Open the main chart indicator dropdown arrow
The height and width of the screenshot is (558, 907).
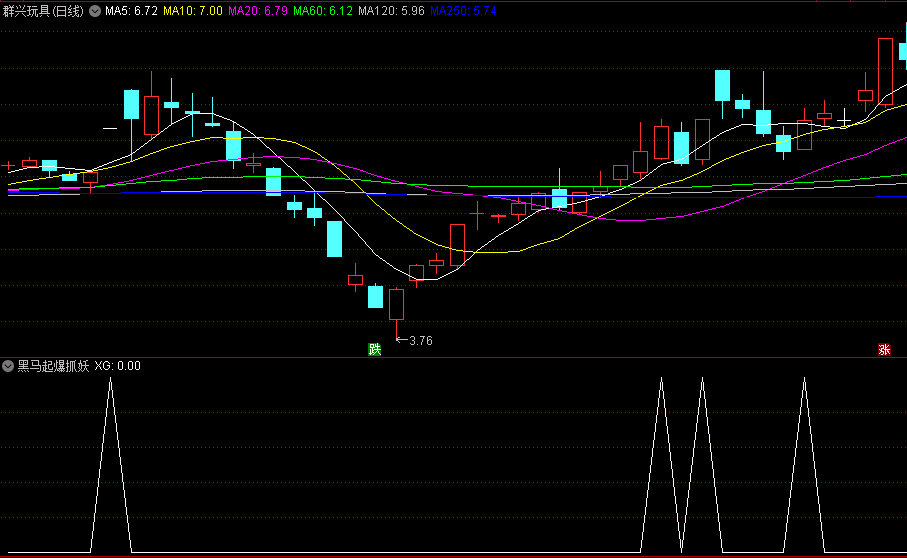tap(95, 11)
